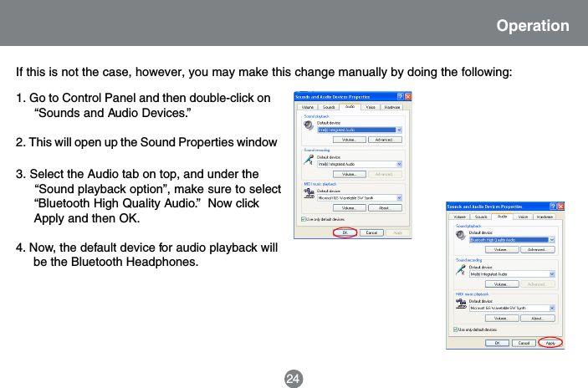588x388 pixels.
Task: Click Sound playback Volume button in Bluetooth-playback dialog
Action: 502,250
